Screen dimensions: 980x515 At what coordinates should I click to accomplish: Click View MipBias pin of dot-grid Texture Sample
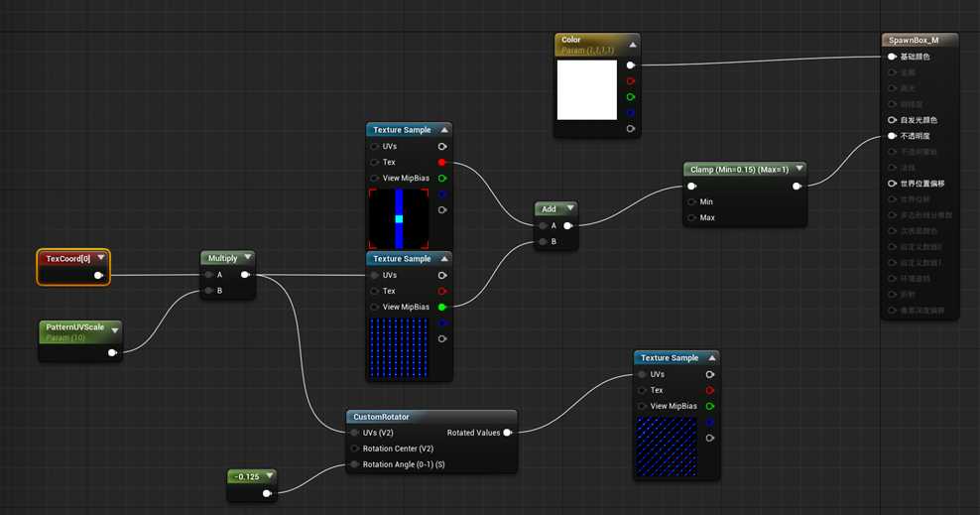pos(375,307)
